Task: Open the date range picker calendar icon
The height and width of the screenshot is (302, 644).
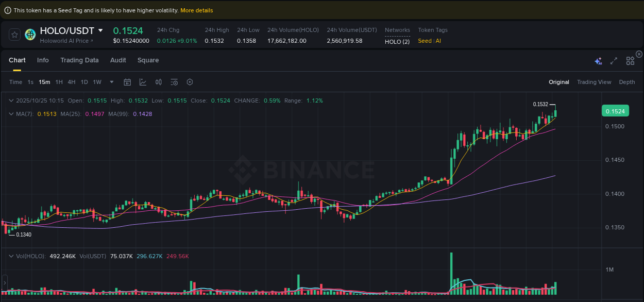Action: (x=127, y=82)
